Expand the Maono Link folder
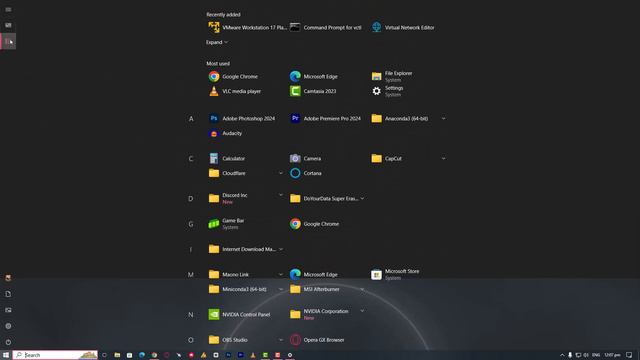The height and width of the screenshot is (360, 640). 280,274
